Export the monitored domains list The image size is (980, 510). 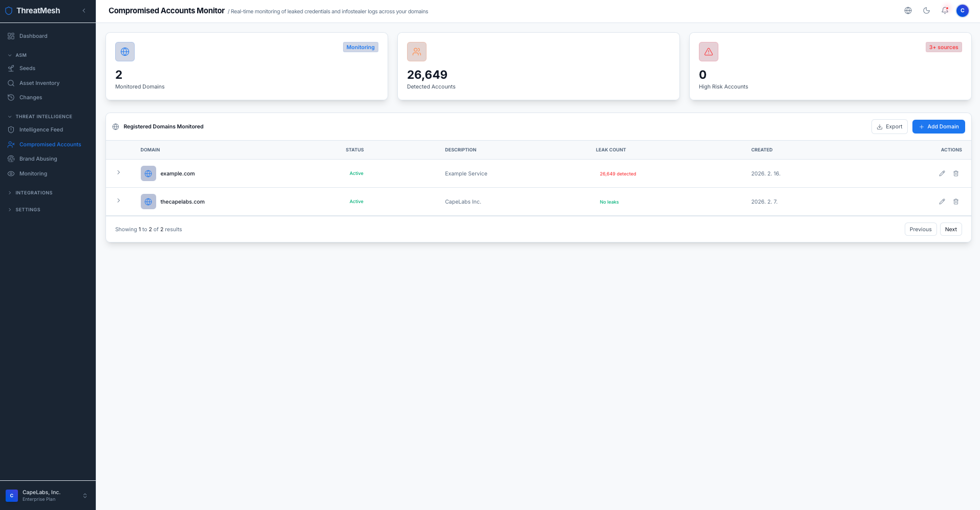point(889,126)
